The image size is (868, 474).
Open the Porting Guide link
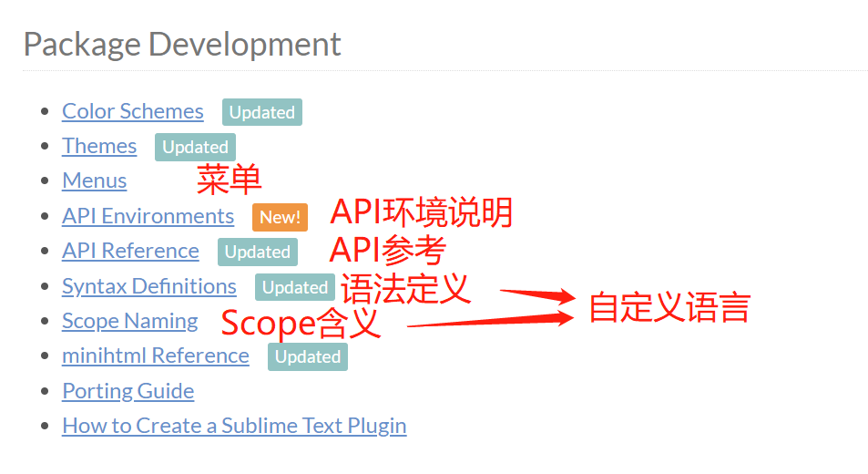[x=128, y=391]
